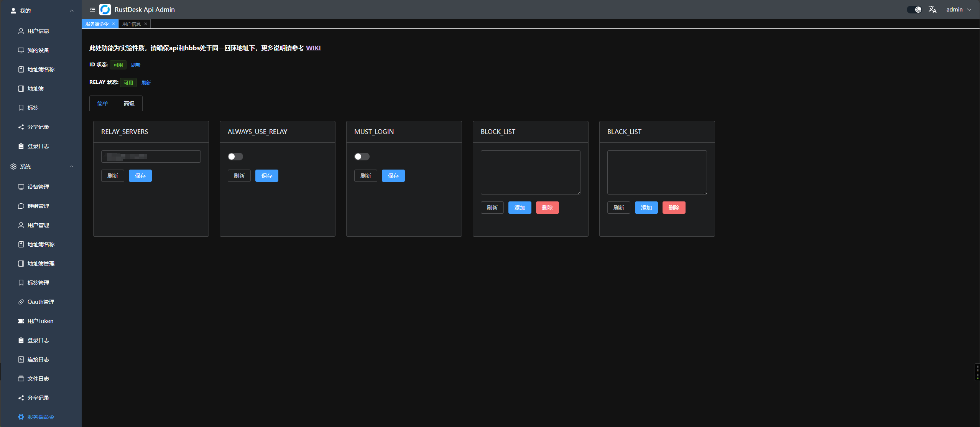Open the 连接日志 page
This screenshot has height=427, width=980.
pos(38,359)
